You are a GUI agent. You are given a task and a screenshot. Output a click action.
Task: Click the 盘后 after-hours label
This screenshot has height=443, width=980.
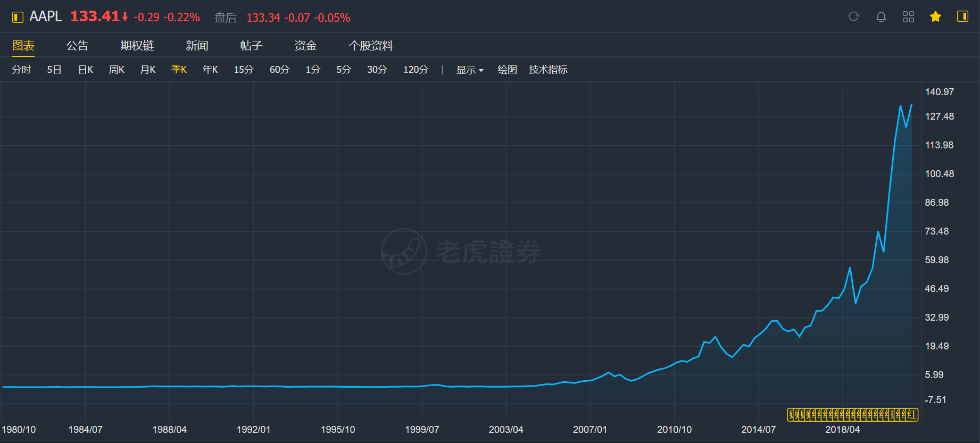226,18
